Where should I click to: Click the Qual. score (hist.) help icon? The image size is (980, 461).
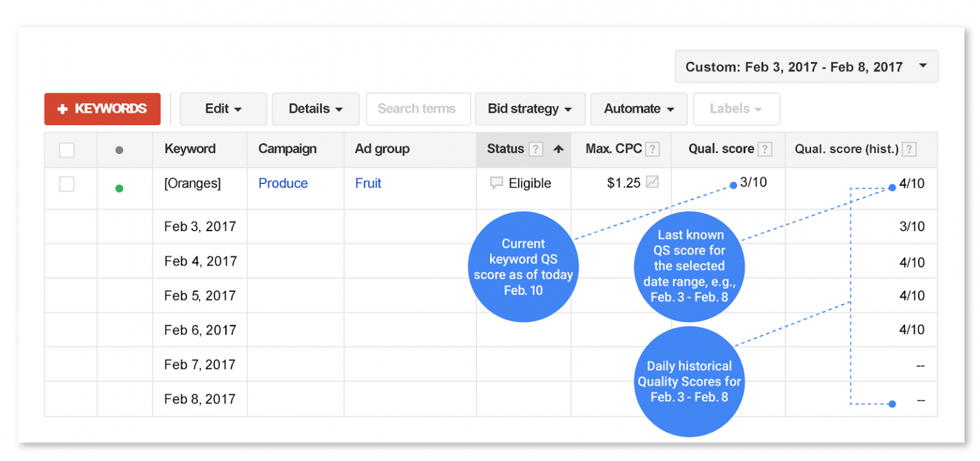pyautogui.click(x=909, y=149)
